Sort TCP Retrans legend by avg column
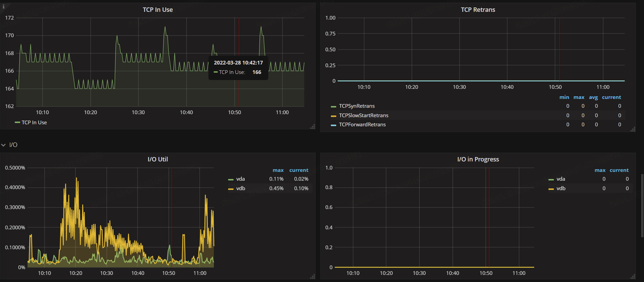 tap(593, 97)
